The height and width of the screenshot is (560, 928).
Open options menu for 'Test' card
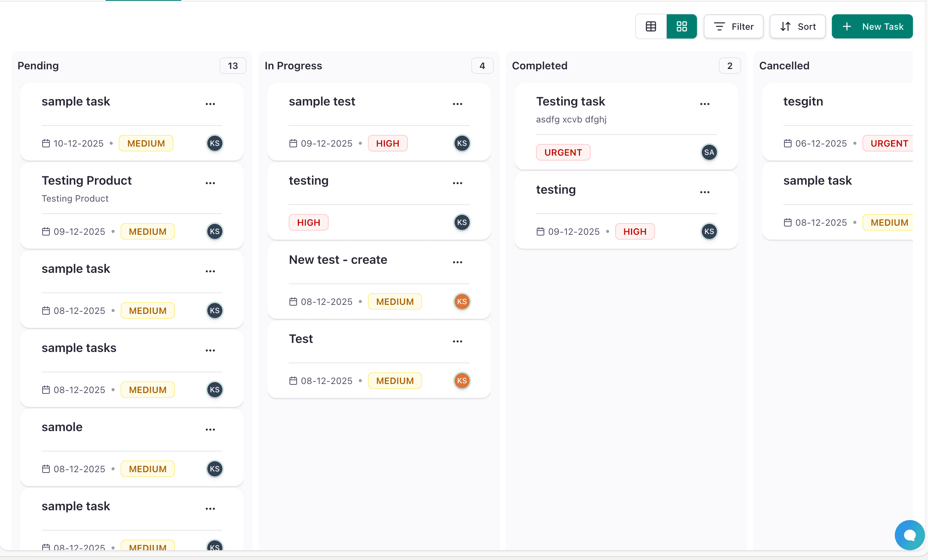click(x=458, y=341)
